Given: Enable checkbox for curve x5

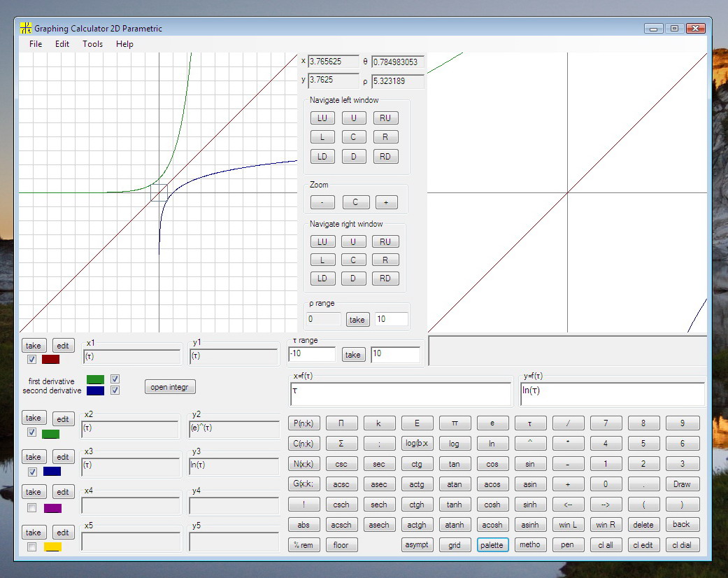Looking at the screenshot, I should 31,547.
